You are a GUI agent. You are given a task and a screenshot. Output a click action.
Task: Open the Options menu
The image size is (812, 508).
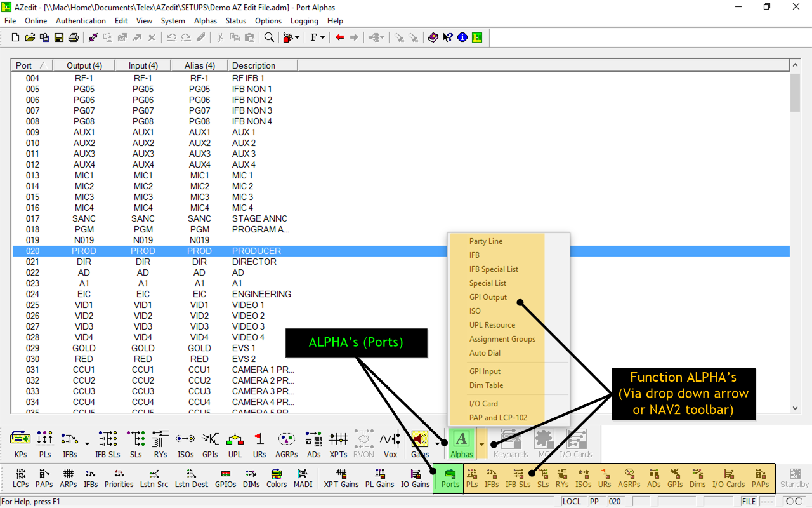click(268, 21)
